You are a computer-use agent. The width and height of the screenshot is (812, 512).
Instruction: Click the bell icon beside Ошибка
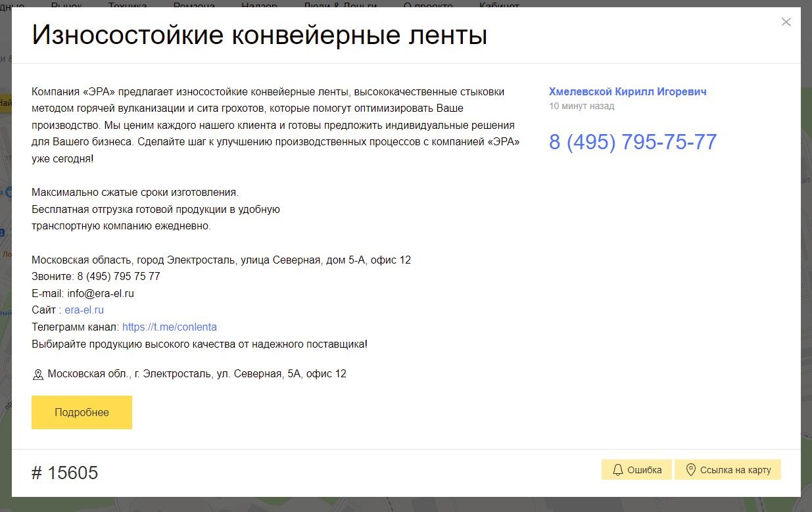pyautogui.click(x=617, y=470)
